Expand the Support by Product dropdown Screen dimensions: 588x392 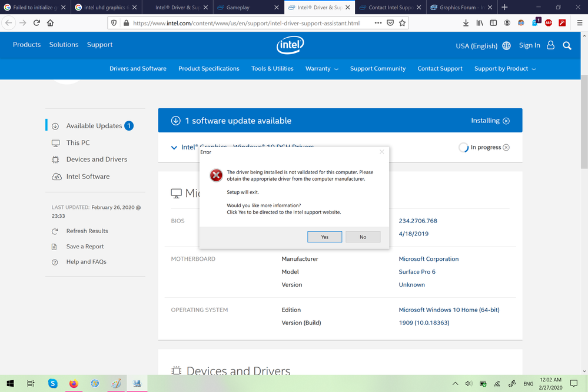tap(505, 69)
